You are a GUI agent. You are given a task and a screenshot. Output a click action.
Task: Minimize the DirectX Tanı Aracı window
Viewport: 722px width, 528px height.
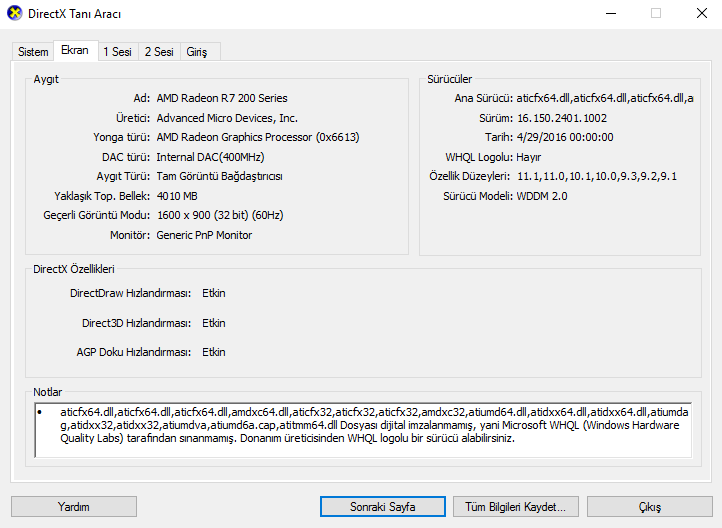point(611,13)
